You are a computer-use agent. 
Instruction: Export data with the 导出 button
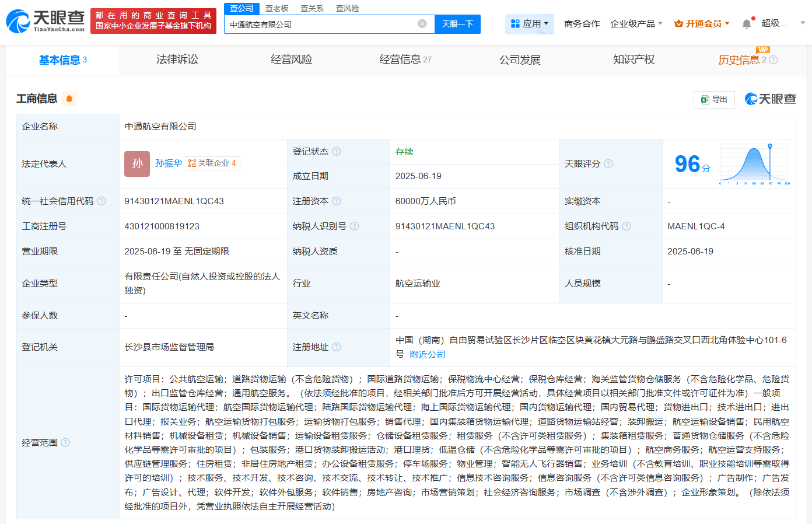pos(714,99)
